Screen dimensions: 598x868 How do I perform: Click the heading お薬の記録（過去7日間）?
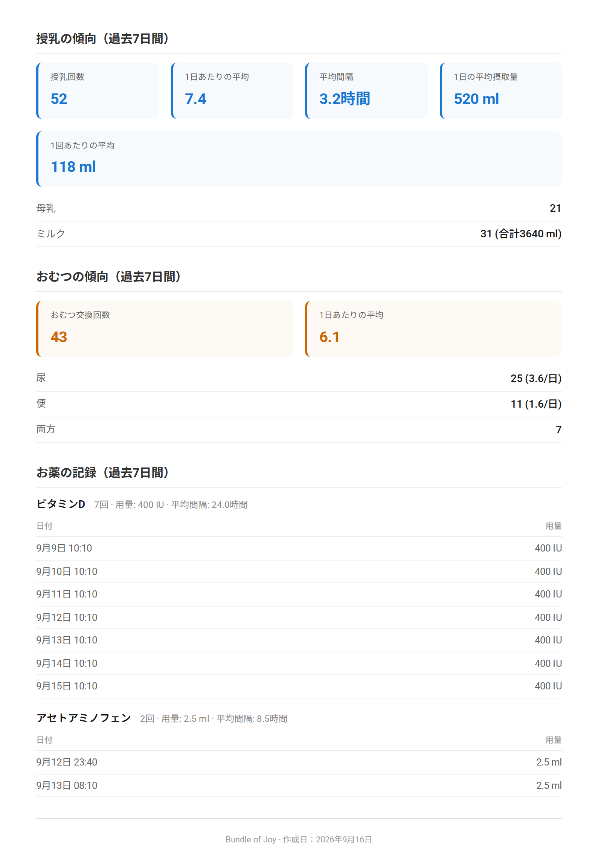tap(102, 472)
